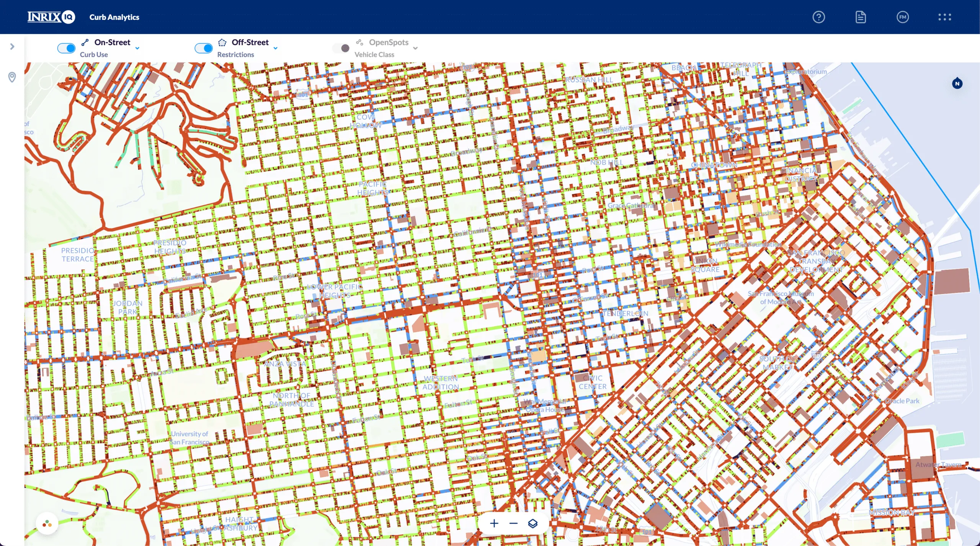
Task: Expand the Off-Street Restrictions dropdown
Action: click(x=275, y=48)
